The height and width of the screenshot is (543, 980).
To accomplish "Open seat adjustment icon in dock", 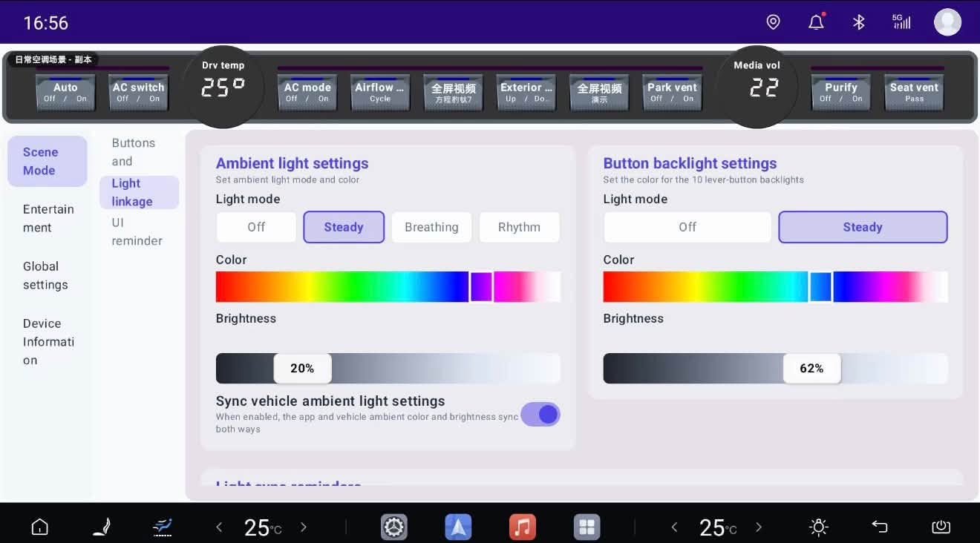I will point(101,527).
